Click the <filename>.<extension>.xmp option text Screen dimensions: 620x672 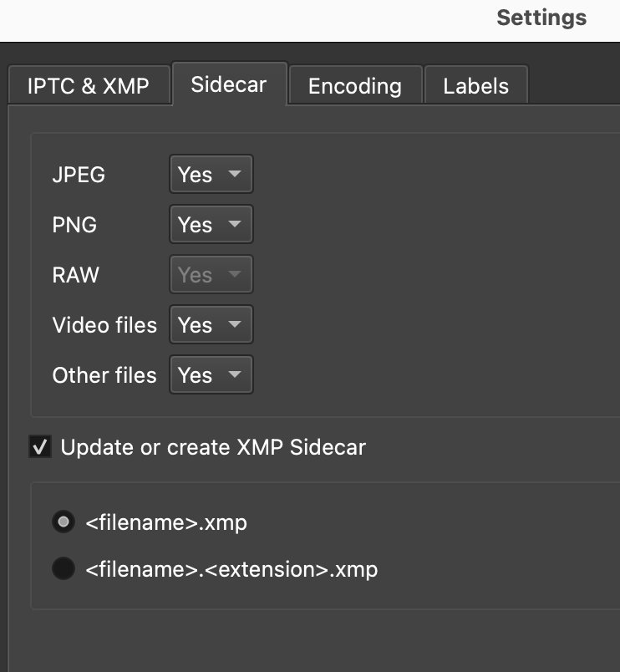coord(231,569)
